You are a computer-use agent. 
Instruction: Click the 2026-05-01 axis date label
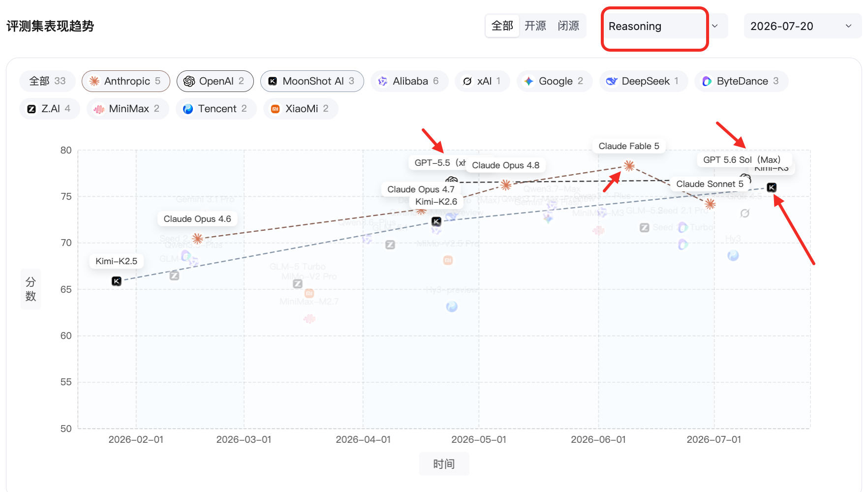pyautogui.click(x=479, y=439)
